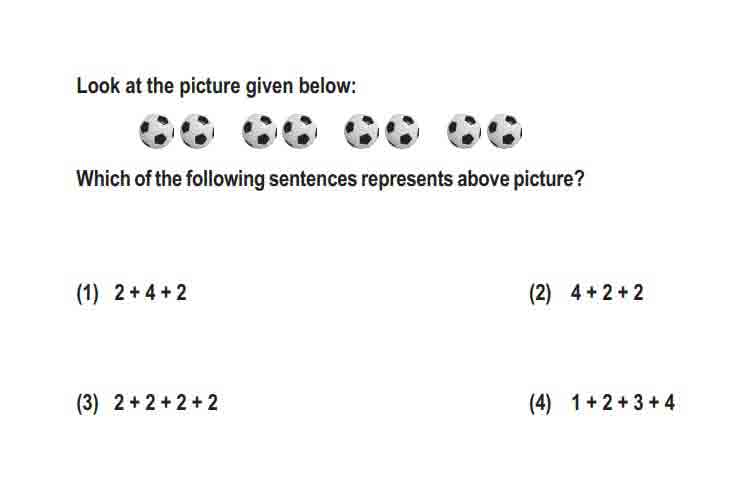Viewport: 750px width, 500px height.
Task: Click the (3) option number label
Action: (88, 403)
